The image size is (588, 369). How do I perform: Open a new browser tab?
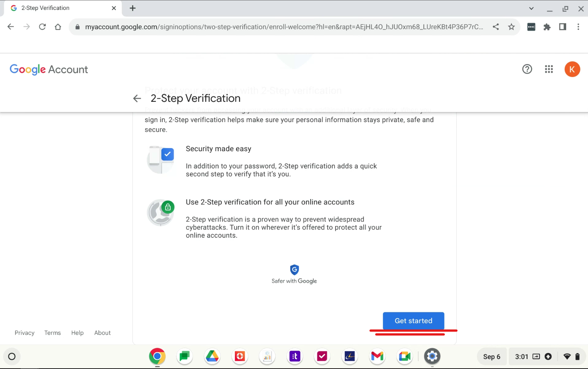133,8
